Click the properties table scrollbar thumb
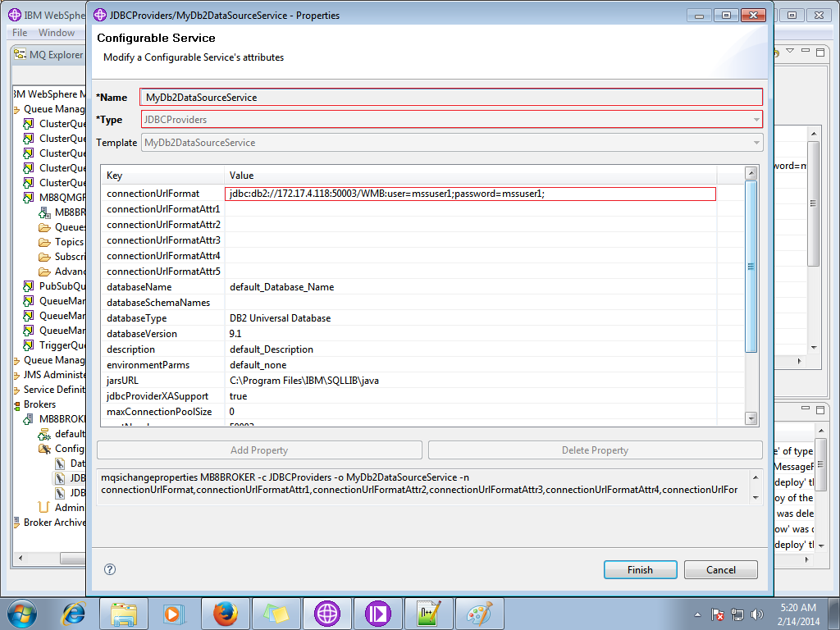This screenshot has width=840, height=630. pos(751,267)
